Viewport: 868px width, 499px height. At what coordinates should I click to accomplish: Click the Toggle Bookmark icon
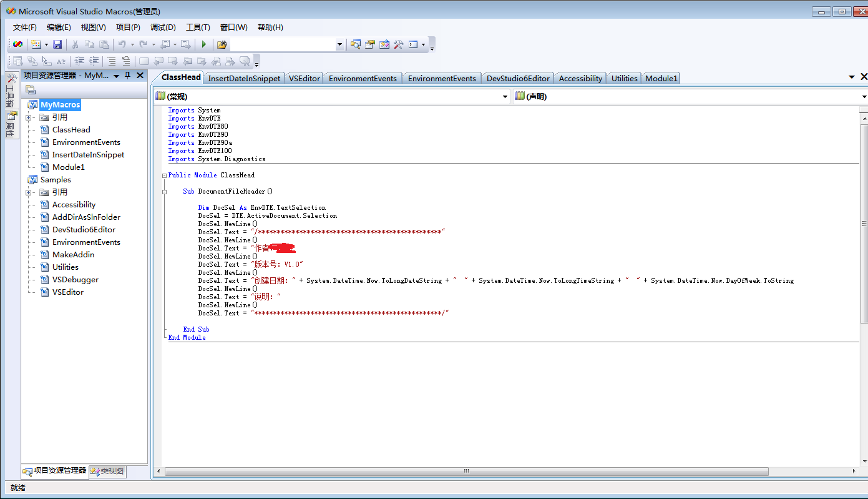coord(144,61)
